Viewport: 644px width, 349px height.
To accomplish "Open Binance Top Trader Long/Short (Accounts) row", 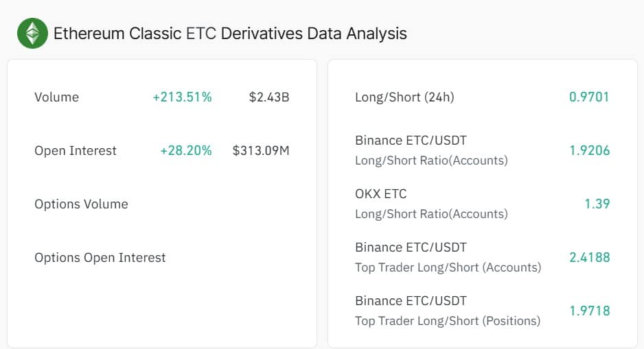I will pos(448,257).
